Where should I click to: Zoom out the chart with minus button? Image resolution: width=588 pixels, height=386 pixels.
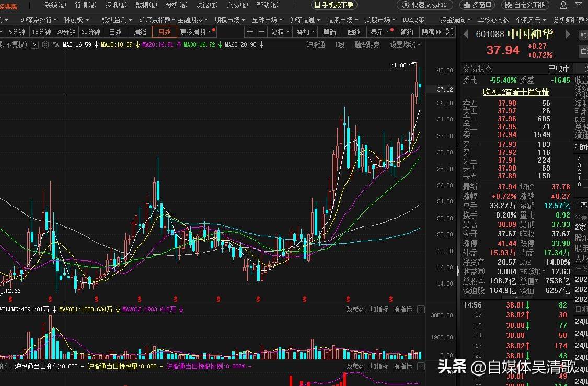pos(261,32)
